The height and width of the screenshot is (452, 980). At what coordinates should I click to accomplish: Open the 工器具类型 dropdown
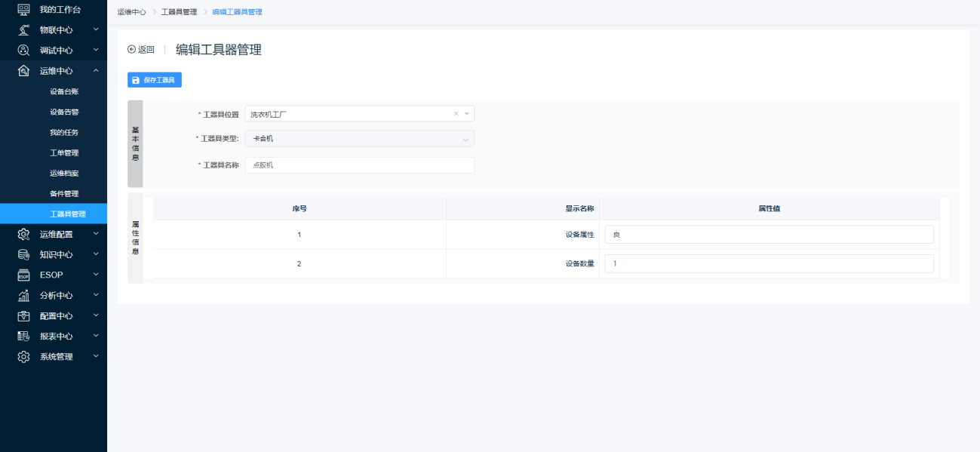(x=359, y=139)
